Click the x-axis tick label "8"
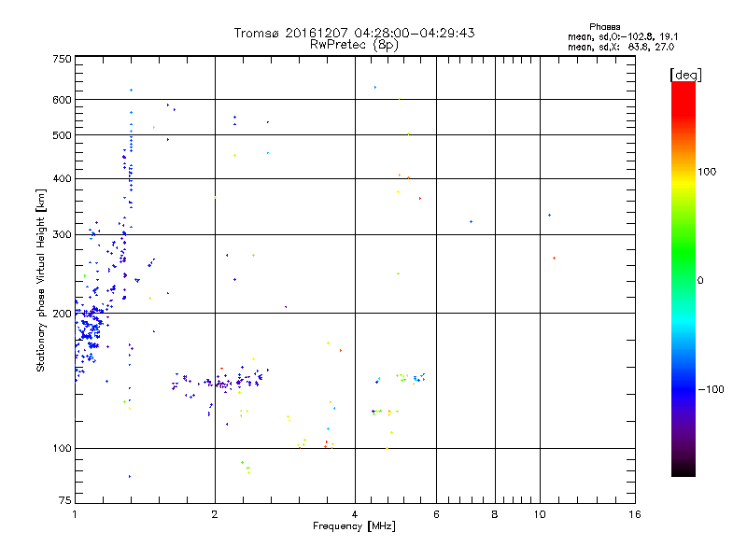The width and height of the screenshot is (747, 560). click(x=495, y=514)
